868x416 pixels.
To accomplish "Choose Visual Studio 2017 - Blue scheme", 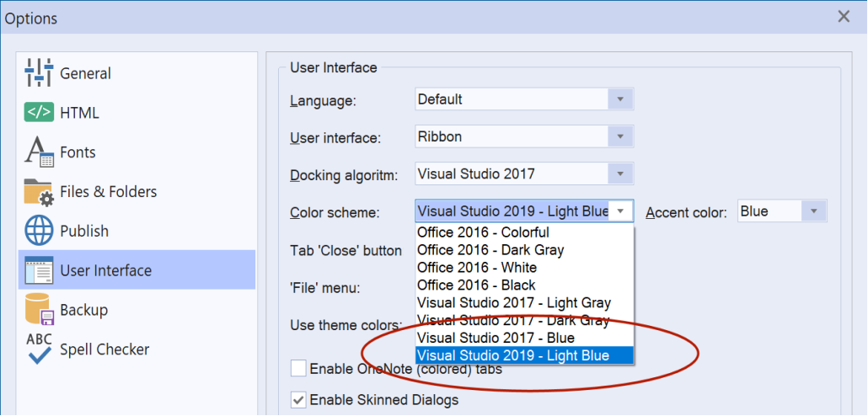I will 524,338.
